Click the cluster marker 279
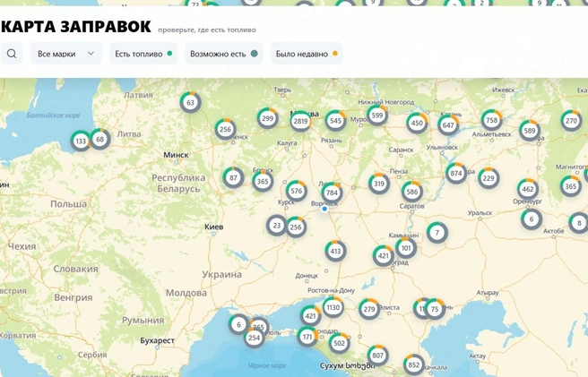Image resolution: width=588 pixels, height=377 pixels. point(369,309)
